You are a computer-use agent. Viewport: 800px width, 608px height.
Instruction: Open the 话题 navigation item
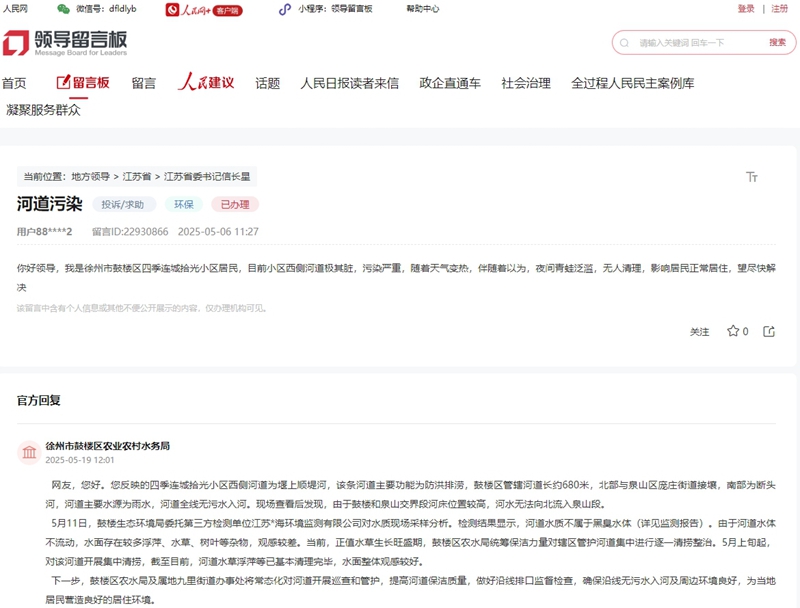pyautogui.click(x=265, y=84)
